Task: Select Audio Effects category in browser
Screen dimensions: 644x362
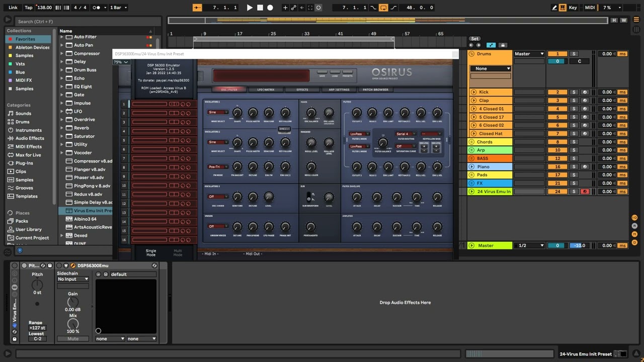Action: 30,138
